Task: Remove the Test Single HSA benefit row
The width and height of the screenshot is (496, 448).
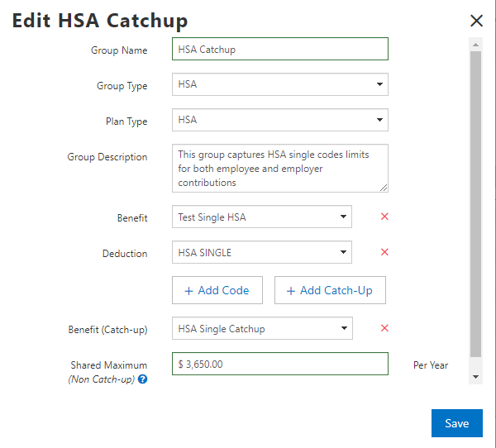Action: point(384,217)
